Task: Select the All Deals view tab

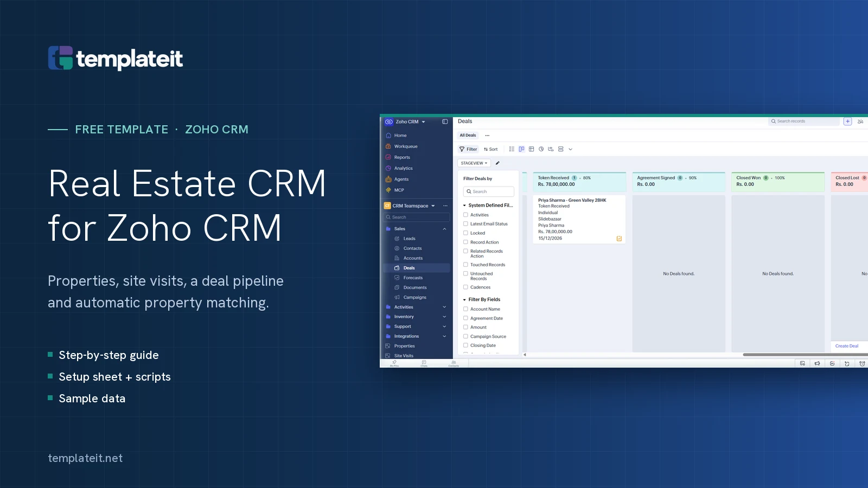Action: [468, 136]
